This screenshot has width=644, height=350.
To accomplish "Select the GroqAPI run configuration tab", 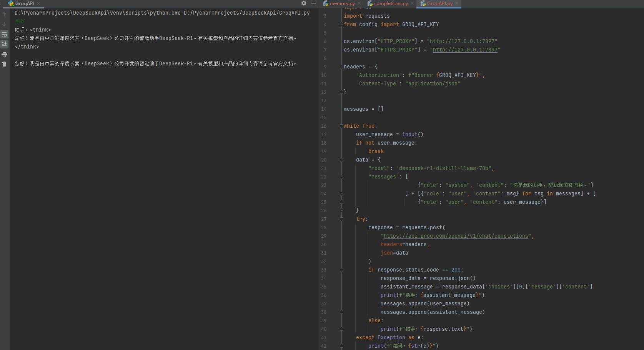I will [x=24, y=3].
